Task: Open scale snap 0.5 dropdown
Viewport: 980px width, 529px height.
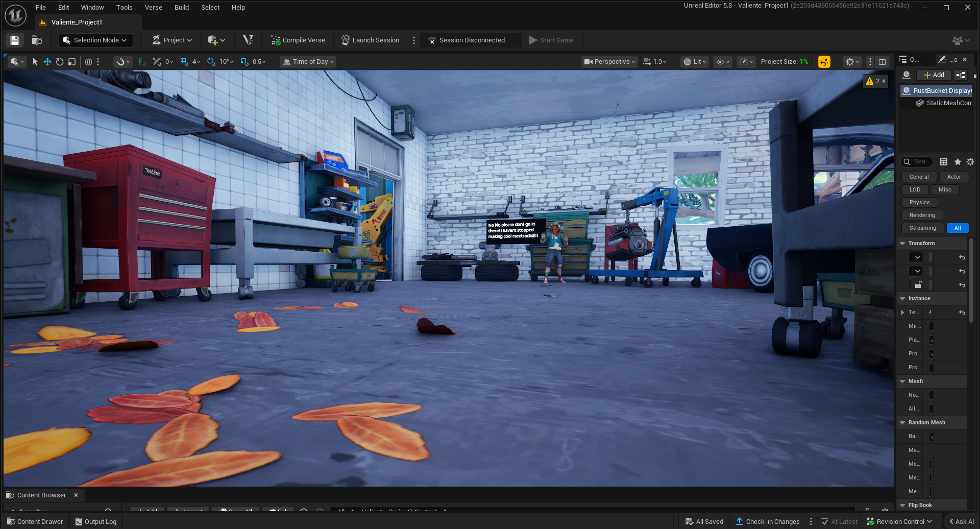Action: (x=259, y=62)
